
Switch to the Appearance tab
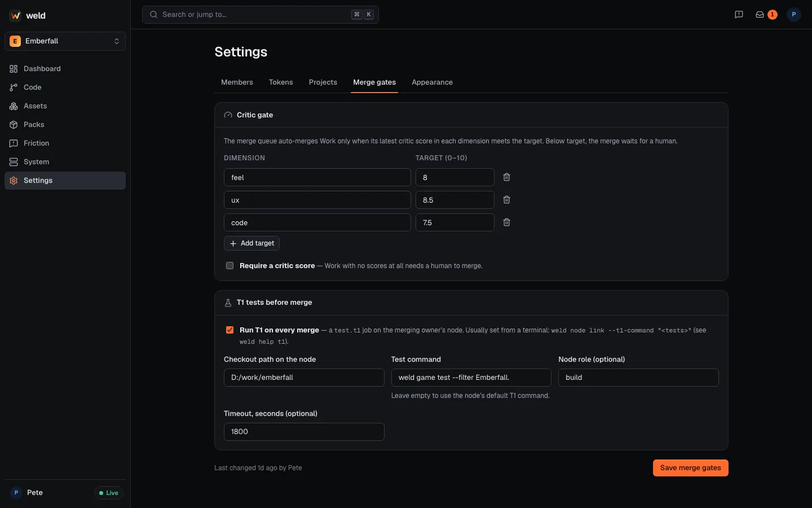[x=432, y=82]
